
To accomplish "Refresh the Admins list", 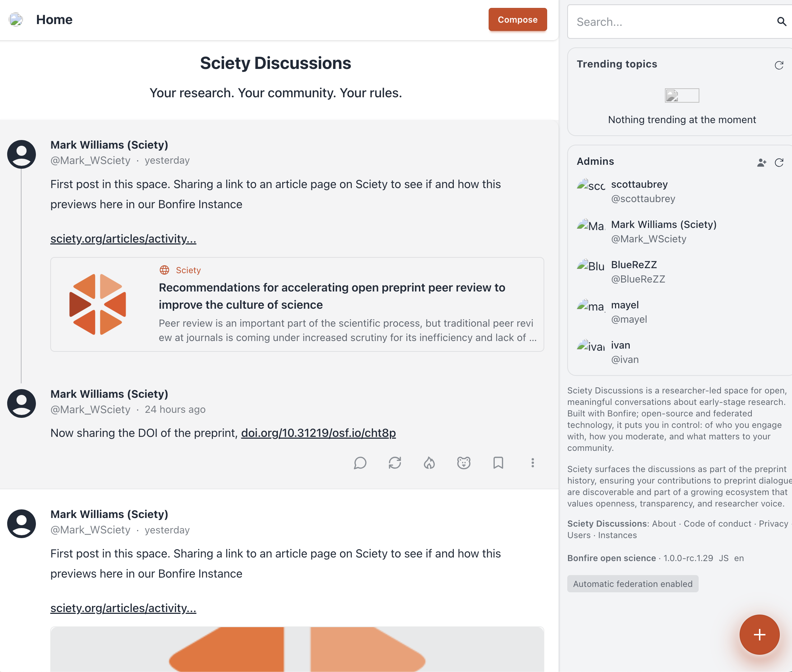I will (779, 162).
